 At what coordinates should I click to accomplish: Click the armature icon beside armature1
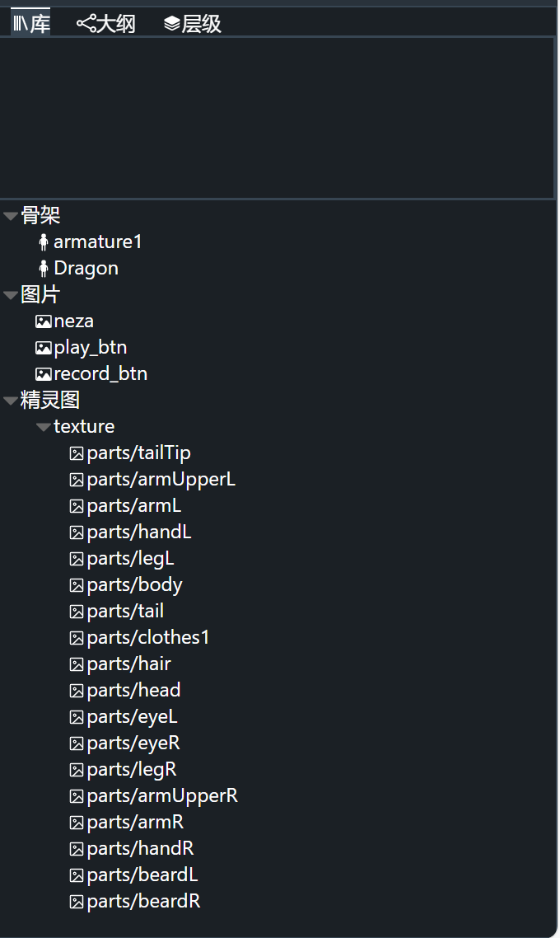(43, 242)
